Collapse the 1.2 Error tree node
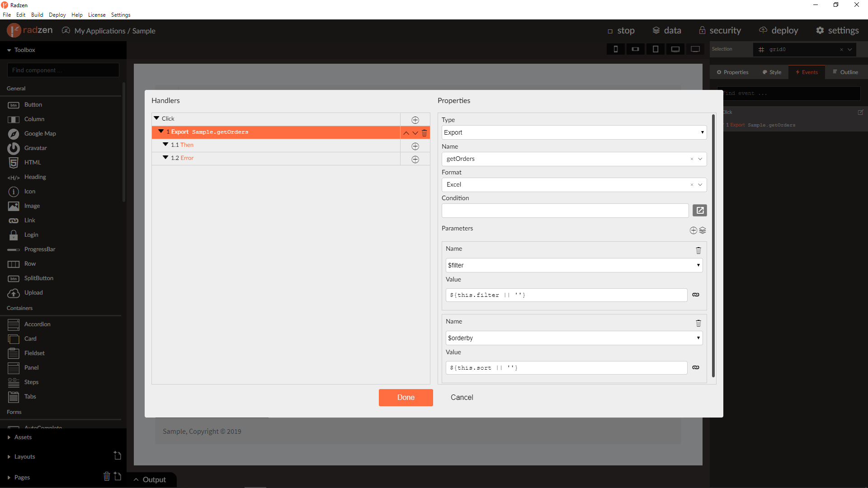Image resolution: width=868 pixels, height=488 pixels. [x=165, y=158]
